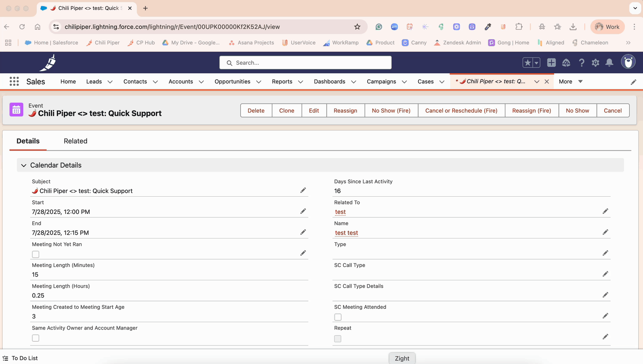Open the App Launcher grid icon
This screenshot has width=643, height=364.
point(14,82)
